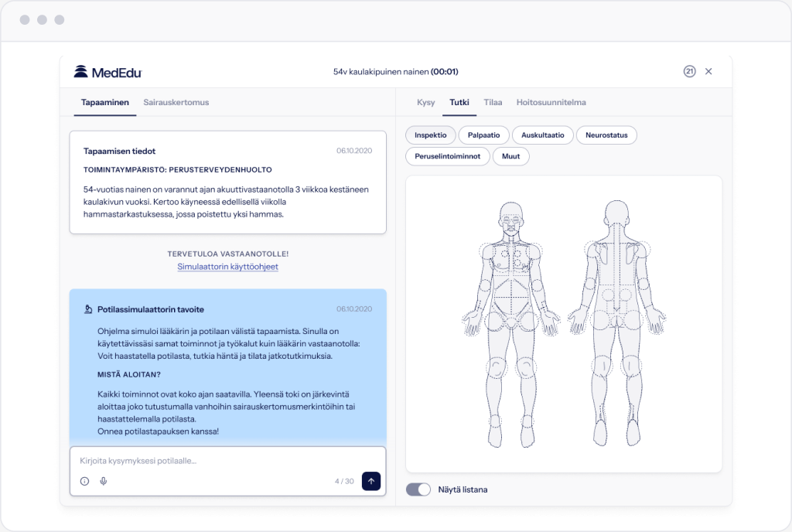
Task: Select the Tutki tab
Action: pyautogui.click(x=459, y=103)
